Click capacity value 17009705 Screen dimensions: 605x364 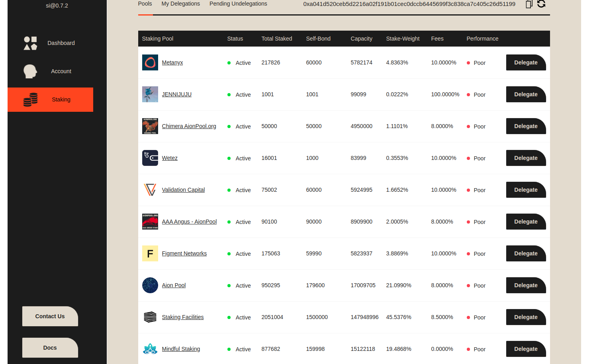pyautogui.click(x=363, y=285)
